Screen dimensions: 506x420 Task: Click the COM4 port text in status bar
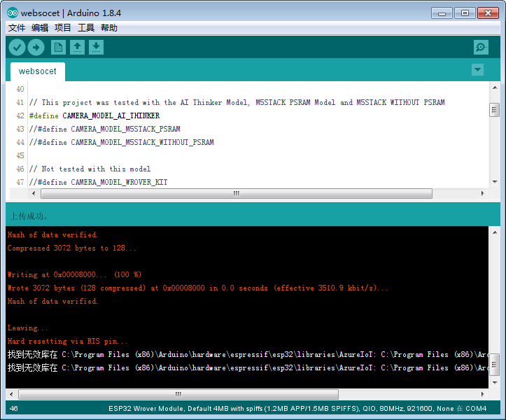tap(476, 408)
